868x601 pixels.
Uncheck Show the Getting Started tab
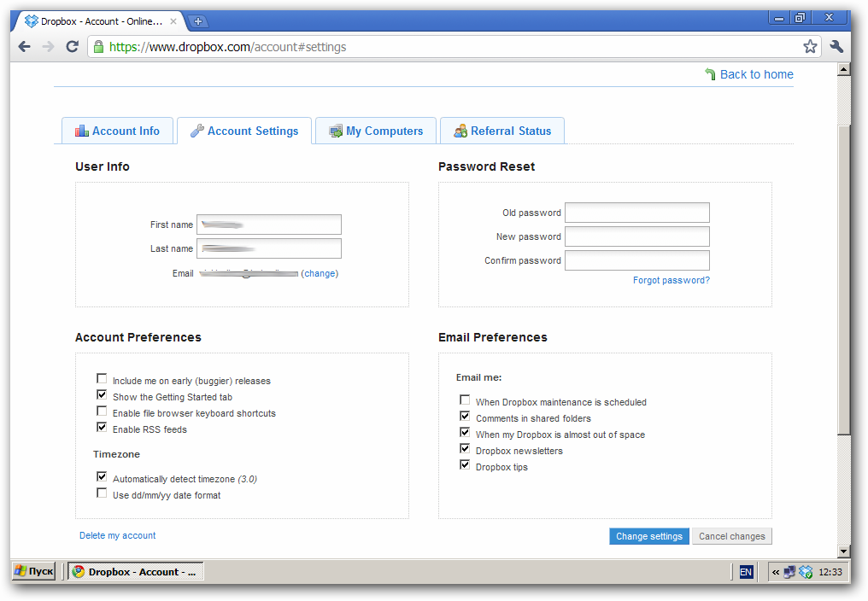point(102,394)
